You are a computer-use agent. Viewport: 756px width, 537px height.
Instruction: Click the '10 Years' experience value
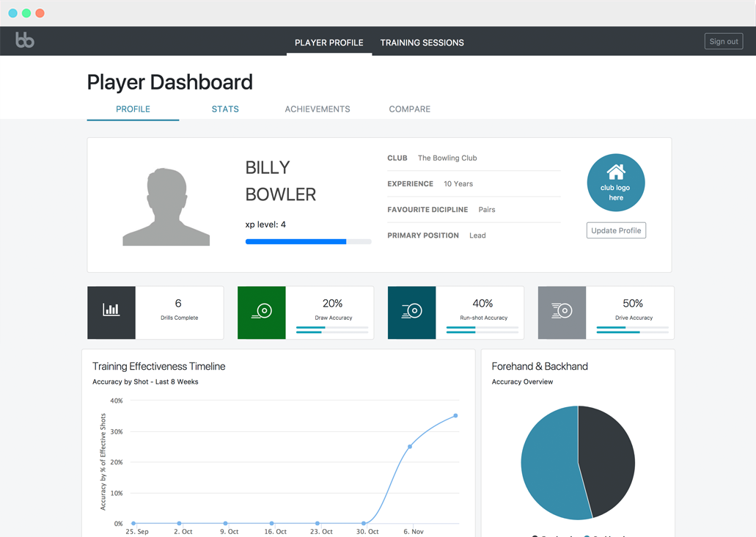[x=458, y=184]
